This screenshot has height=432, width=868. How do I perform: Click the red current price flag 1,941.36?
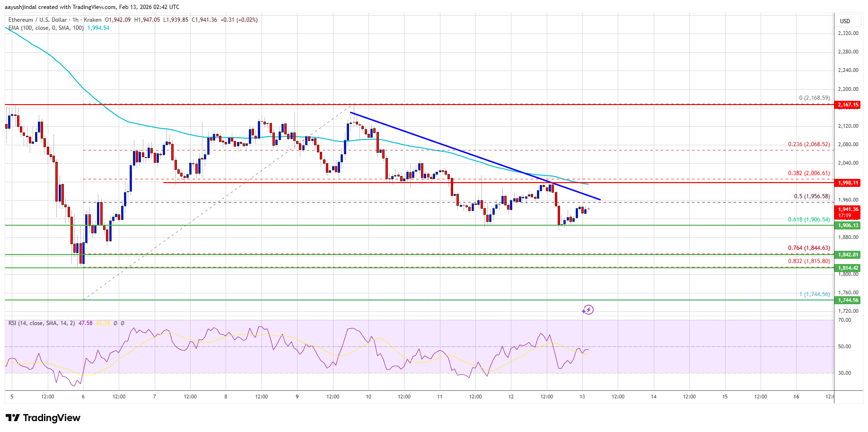(848, 209)
